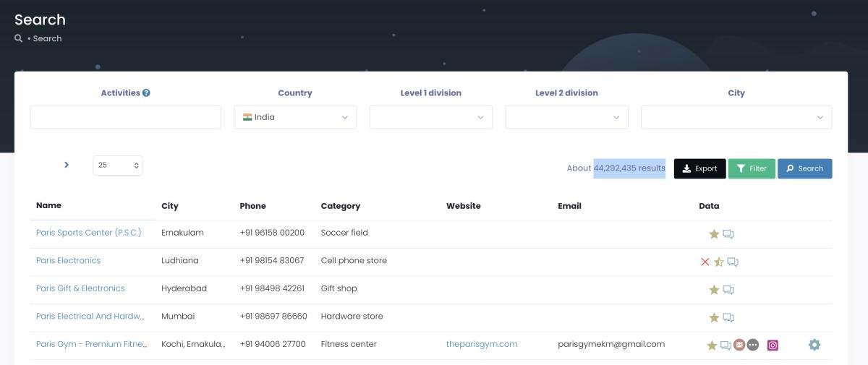Expand the Level 1 division dropdown
868x365 pixels.
tap(431, 117)
